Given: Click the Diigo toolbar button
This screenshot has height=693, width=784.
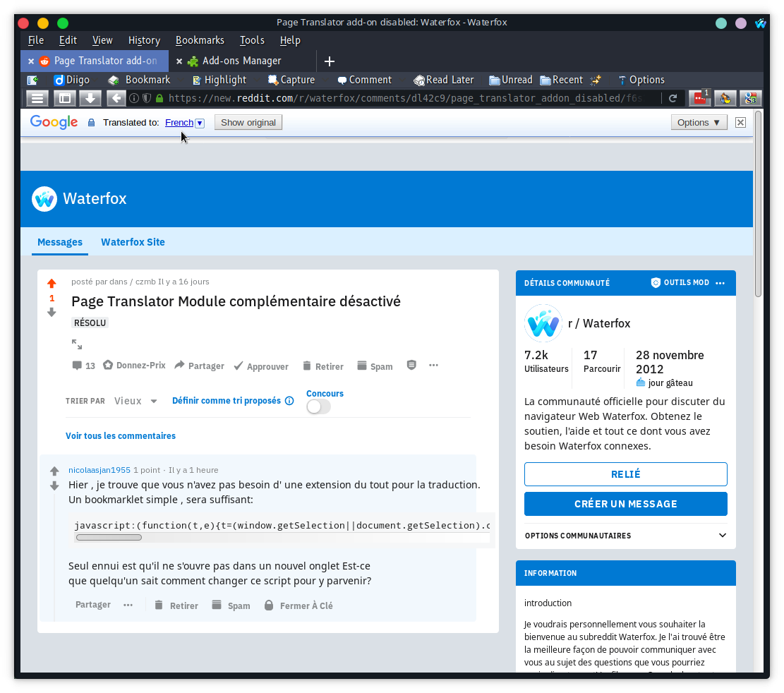Looking at the screenshot, I should [71, 80].
